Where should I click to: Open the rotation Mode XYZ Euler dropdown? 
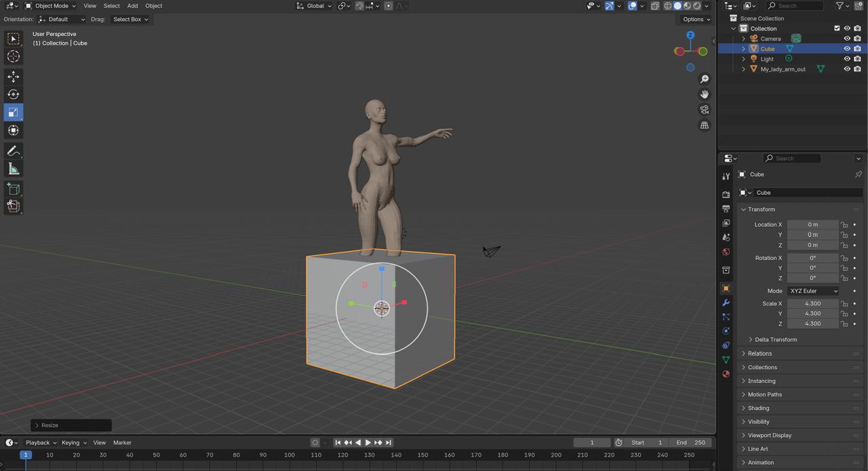[813, 291]
